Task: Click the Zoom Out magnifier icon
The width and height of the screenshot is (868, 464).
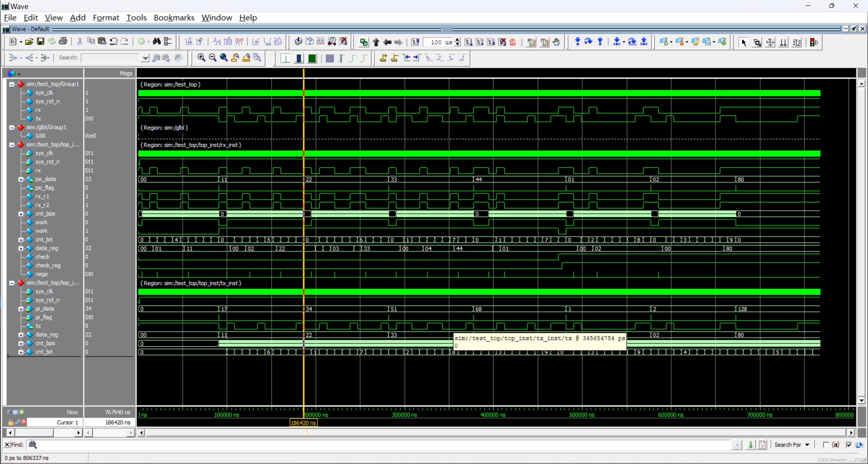Action: click(212, 58)
